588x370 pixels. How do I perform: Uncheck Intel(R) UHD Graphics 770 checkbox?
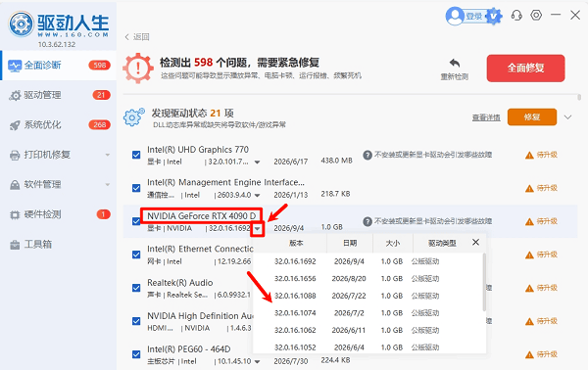click(136, 155)
